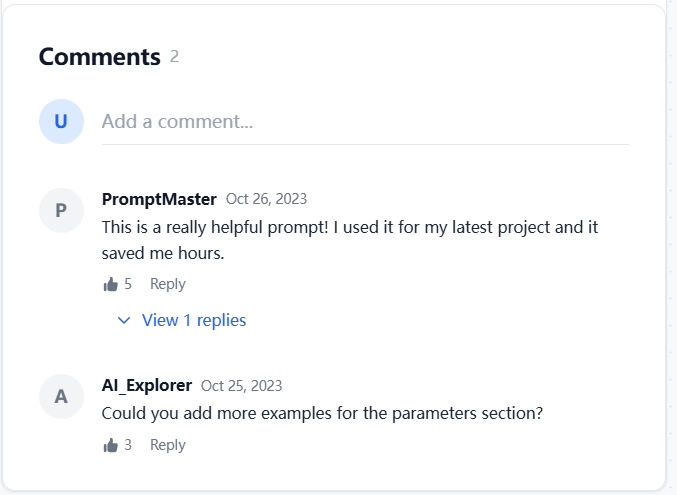Click the "Comments" heading
677x495 pixels.
click(x=99, y=57)
